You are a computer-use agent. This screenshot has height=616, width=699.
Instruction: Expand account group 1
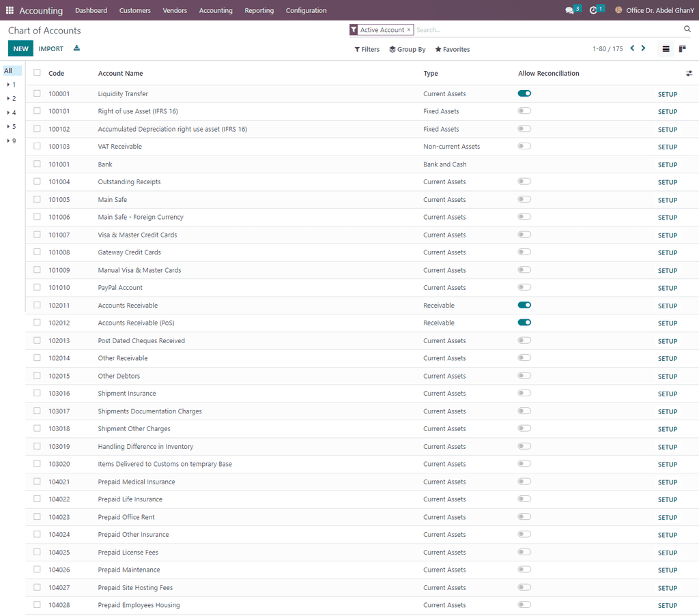coord(12,85)
